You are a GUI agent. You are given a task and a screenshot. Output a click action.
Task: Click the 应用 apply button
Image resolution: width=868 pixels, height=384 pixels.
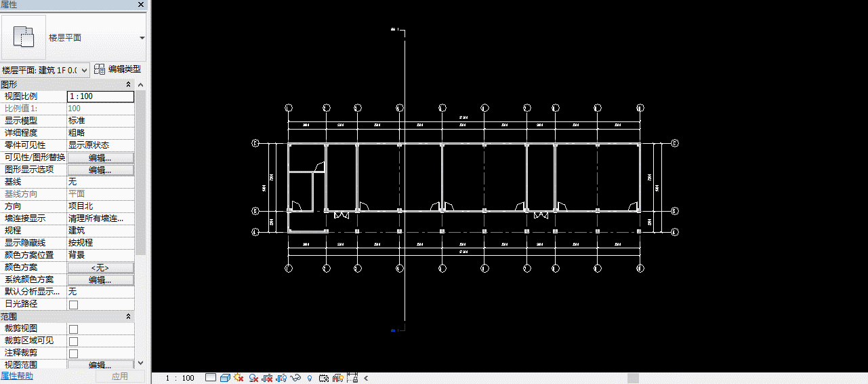click(x=120, y=377)
